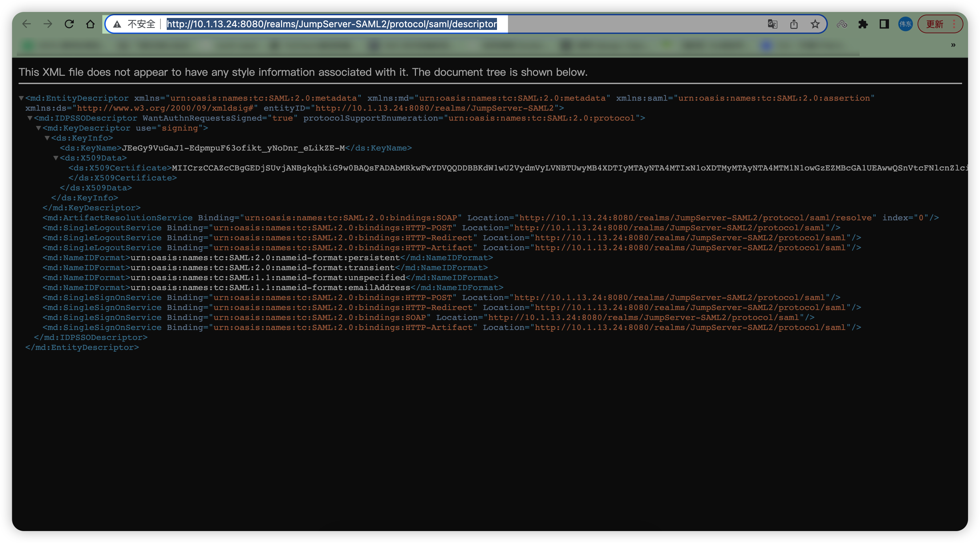
Task: Click the swirl cloud extension icon
Action: click(841, 24)
